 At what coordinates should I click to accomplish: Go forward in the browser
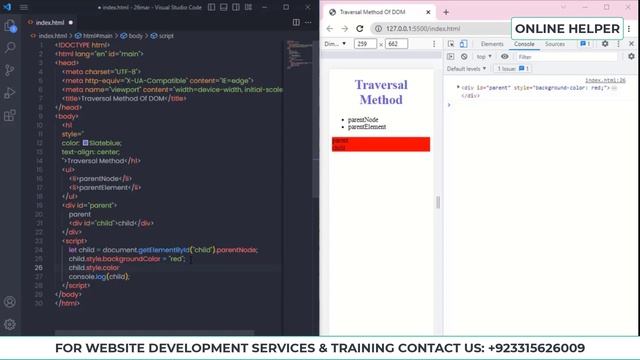pos(344,29)
